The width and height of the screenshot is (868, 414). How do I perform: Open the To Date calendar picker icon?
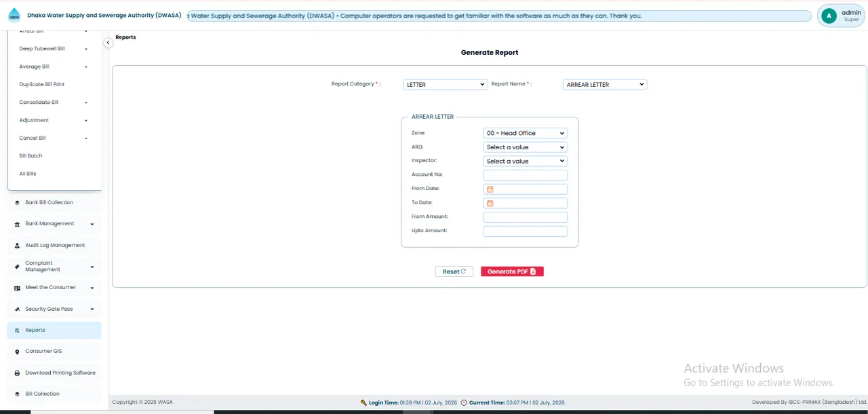[490, 203]
